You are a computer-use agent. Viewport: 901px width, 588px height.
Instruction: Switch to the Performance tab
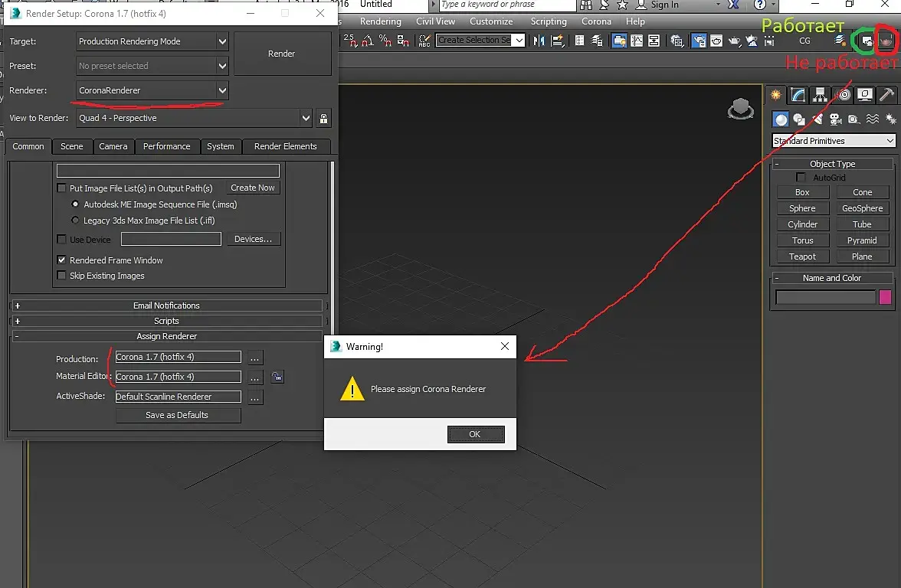pyautogui.click(x=167, y=146)
